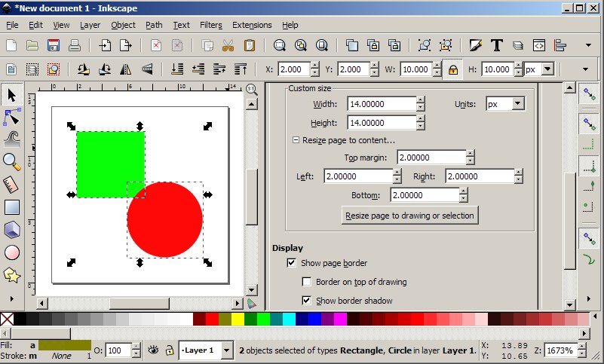
Task: Pick the yellow swatch in the palette
Action: (238, 320)
